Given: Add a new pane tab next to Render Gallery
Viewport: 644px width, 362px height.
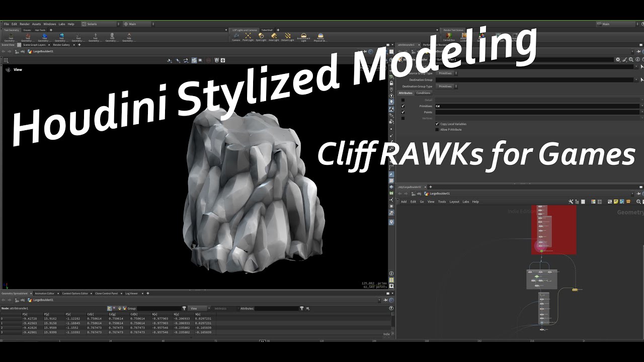Looking at the screenshot, I should coord(79,45).
